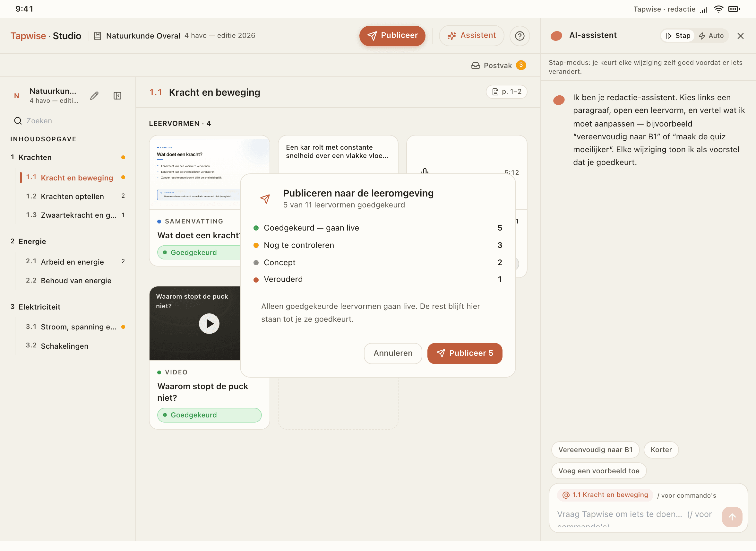756x551 pixels.
Task: Click the Vraag Tapwise message input
Action: (636, 517)
